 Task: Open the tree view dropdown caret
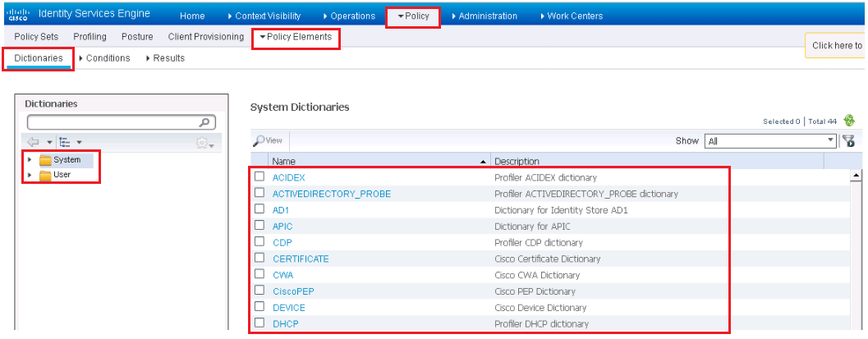click(79, 143)
